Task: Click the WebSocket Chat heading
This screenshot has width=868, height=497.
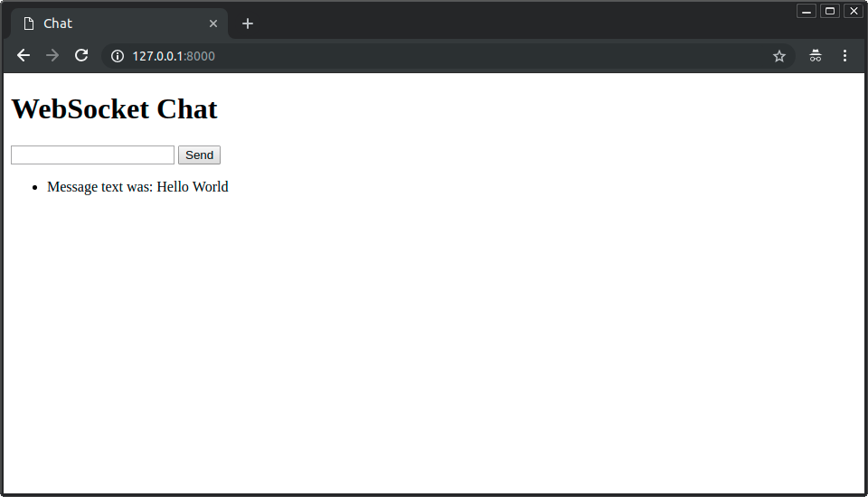Action: tap(114, 109)
